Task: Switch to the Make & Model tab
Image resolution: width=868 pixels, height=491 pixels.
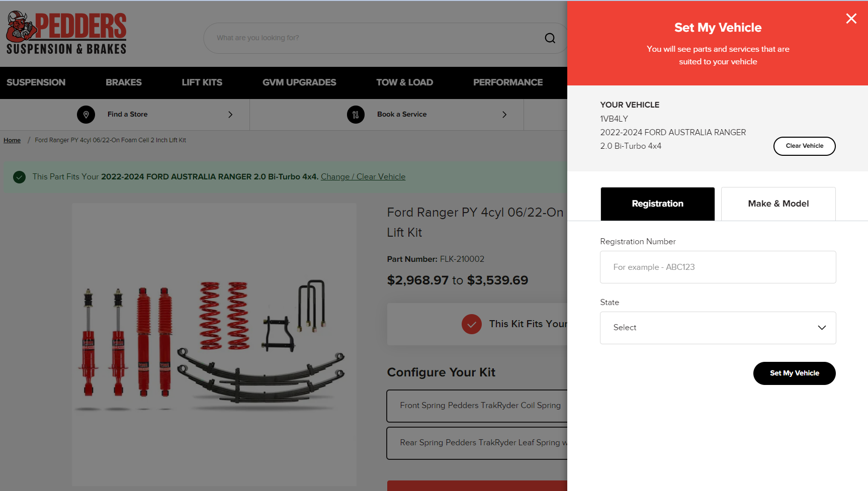Action: click(x=778, y=204)
